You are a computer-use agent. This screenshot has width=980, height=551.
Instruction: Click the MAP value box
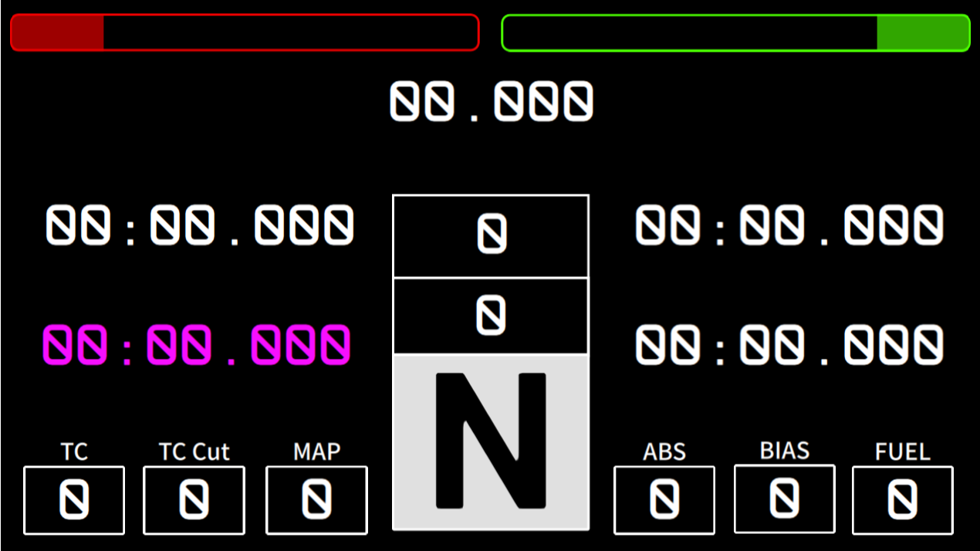pyautogui.click(x=316, y=500)
